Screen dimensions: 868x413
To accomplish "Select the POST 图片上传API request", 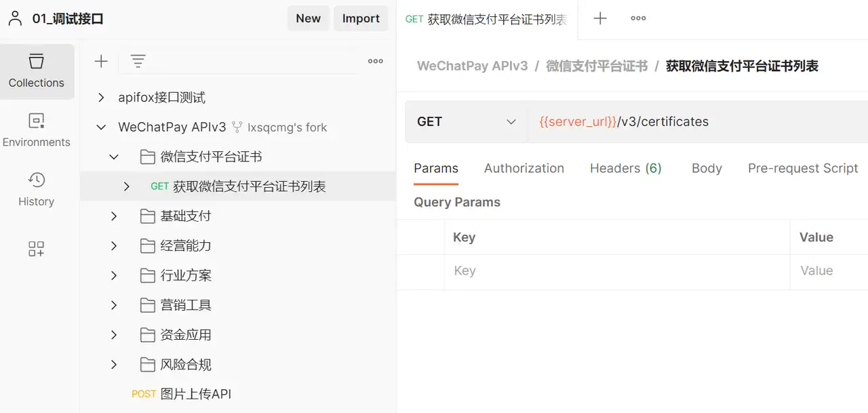I will coord(182,394).
